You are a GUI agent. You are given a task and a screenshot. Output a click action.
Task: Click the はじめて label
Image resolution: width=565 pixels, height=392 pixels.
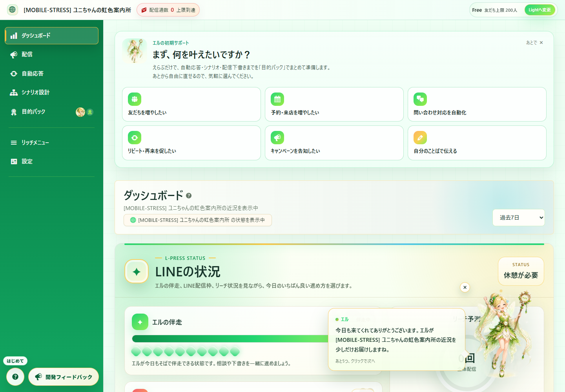click(15, 361)
